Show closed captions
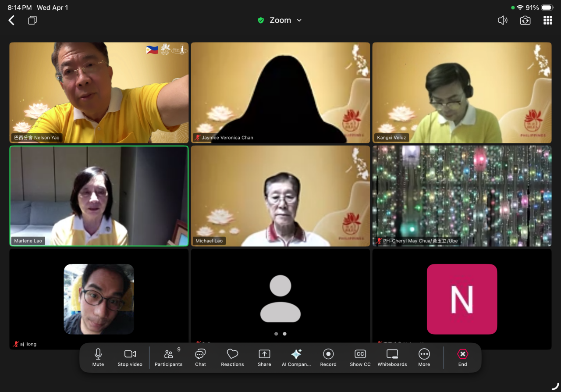Screen dimensions: 561x392 [360, 357]
